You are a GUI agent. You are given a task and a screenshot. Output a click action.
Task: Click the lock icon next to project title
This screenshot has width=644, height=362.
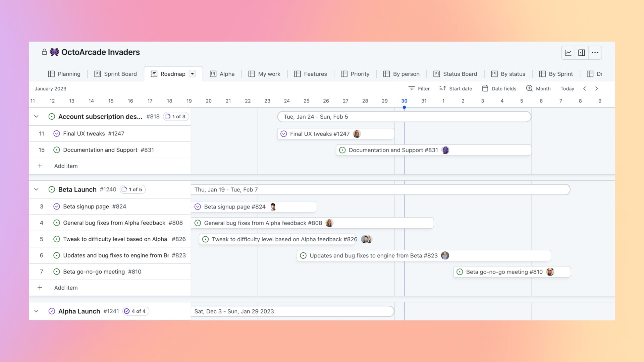(44, 52)
